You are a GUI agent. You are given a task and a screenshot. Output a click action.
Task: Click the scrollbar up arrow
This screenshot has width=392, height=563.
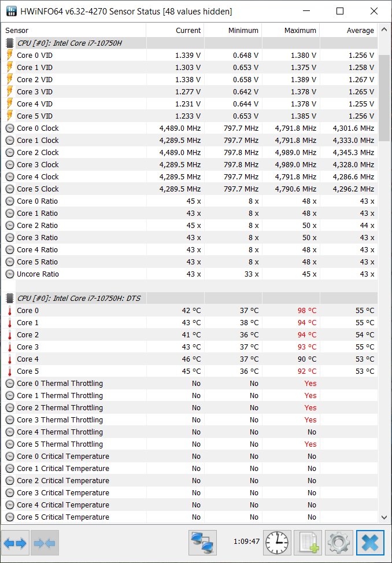384,30
